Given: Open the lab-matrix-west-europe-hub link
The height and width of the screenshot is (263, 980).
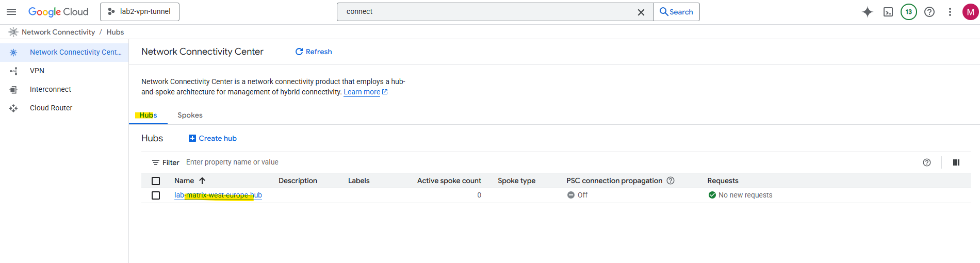Looking at the screenshot, I should pyautogui.click(x=218, y=195).
